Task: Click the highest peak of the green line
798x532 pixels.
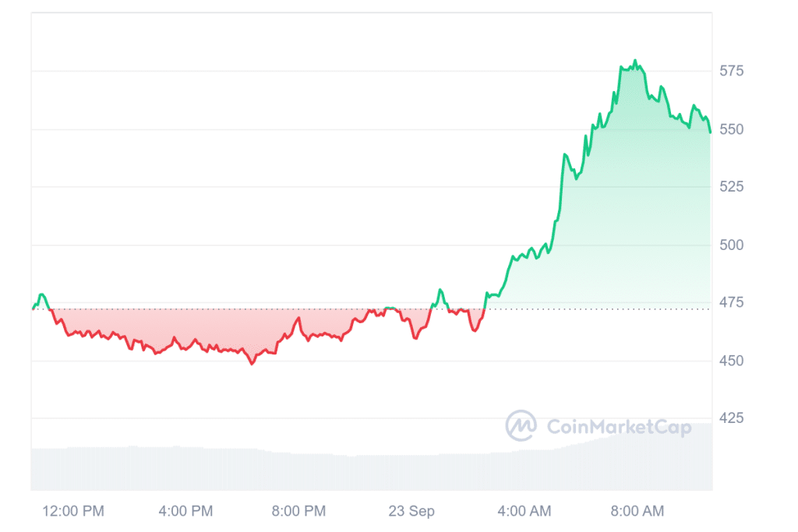Action: [635, 61]
